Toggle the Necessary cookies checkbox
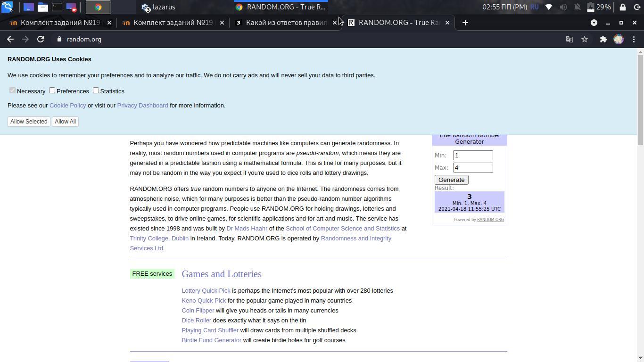This screenshot has width=644, height=362. (x=12, y=90)
